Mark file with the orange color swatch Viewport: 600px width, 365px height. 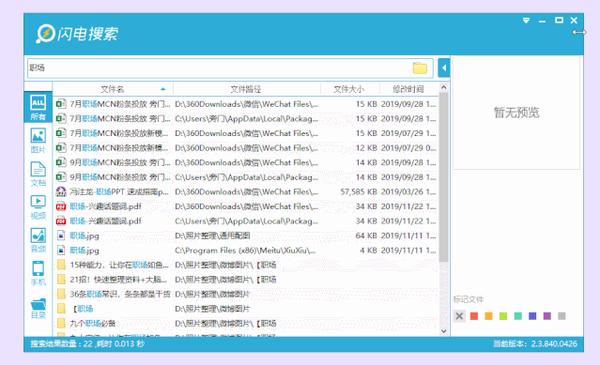pyautogui.click(x=489, y=316)
